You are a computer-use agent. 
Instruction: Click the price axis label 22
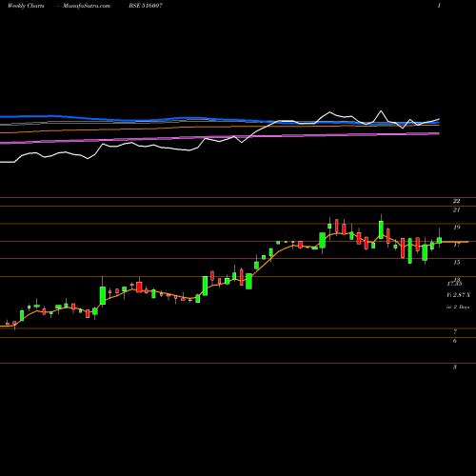456,201
